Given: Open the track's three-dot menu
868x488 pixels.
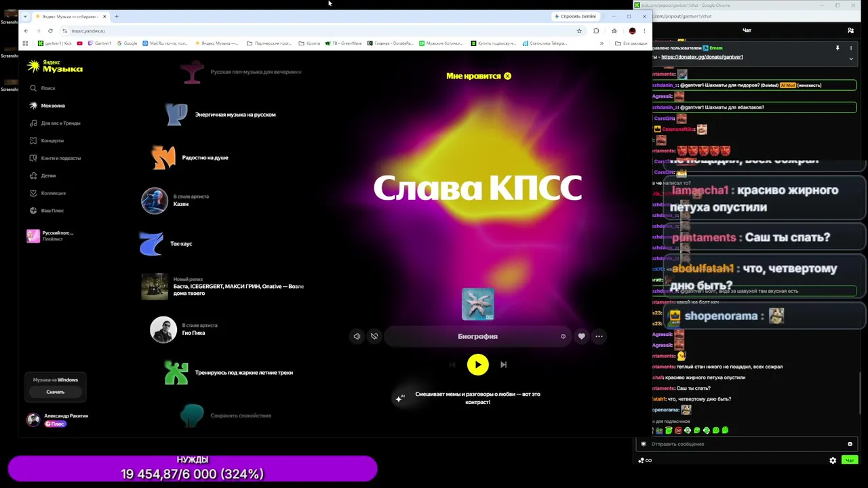Looking at the screenshot, I should (599, 336).
